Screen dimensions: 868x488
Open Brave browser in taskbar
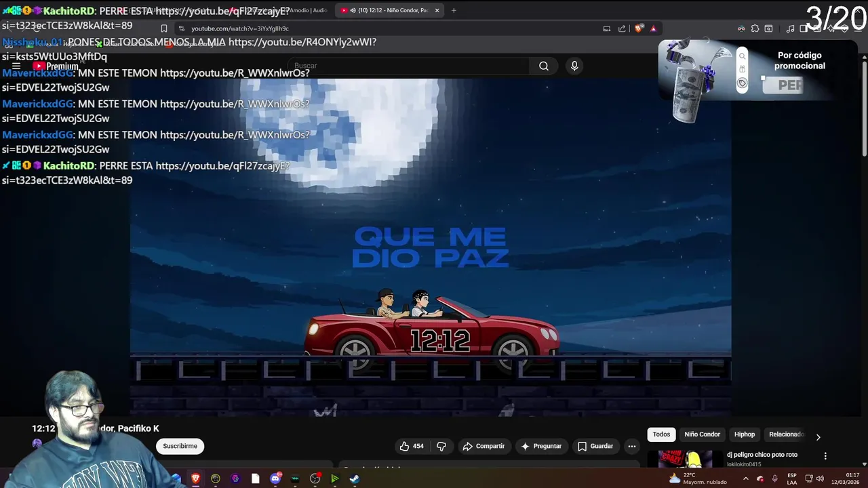196,479
